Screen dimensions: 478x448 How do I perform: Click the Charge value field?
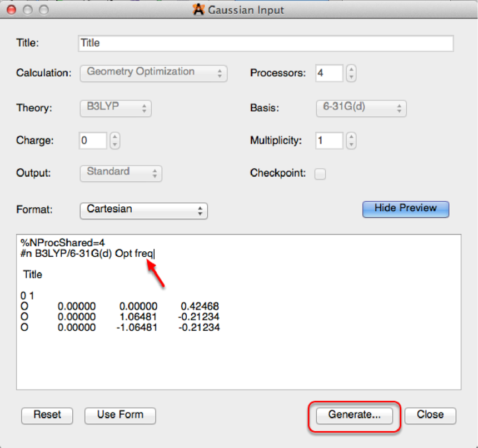point(92,141)
